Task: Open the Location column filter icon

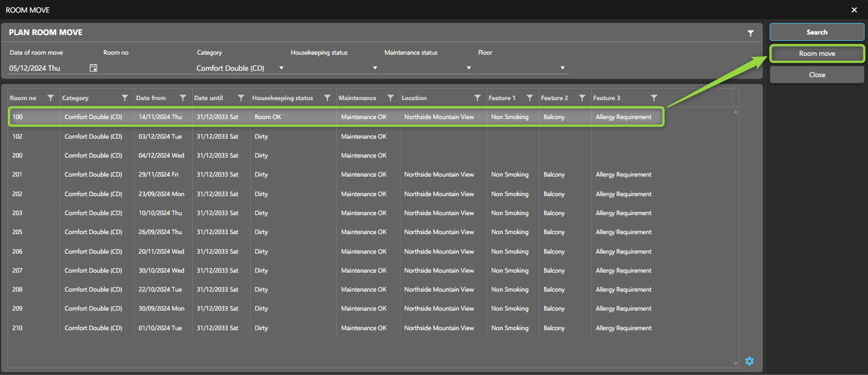Action: (x=477, y=98)
